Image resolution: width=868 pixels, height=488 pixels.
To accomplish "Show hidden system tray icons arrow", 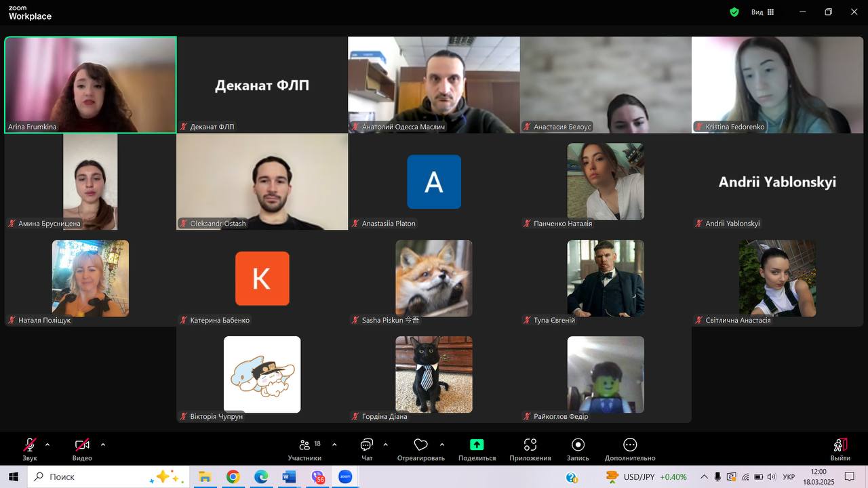I will (x=704, y=477).
